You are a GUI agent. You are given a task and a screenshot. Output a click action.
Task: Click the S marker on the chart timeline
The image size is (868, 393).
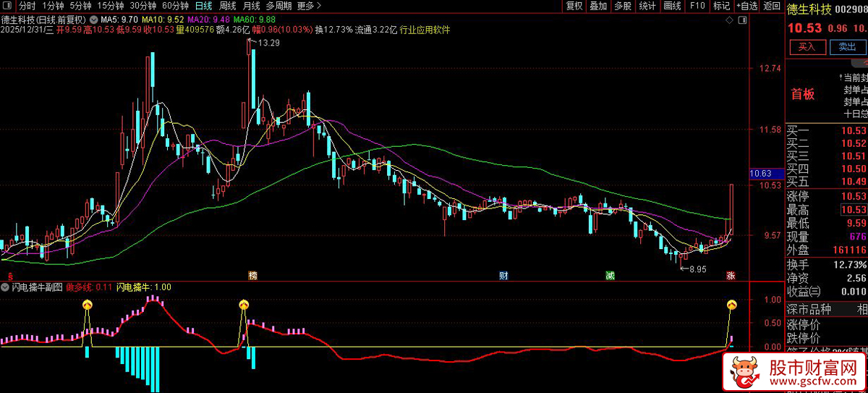click(x=9, y=276)
